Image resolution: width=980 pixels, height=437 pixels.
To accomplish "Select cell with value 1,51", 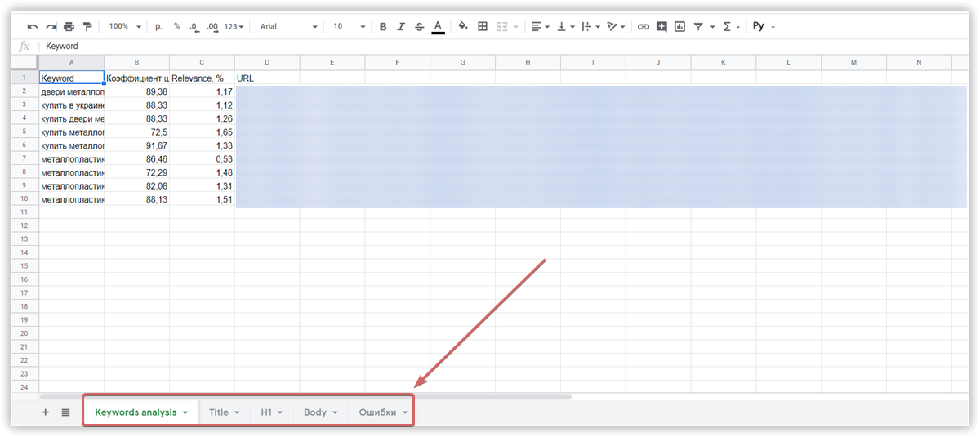I will [202, 199].
